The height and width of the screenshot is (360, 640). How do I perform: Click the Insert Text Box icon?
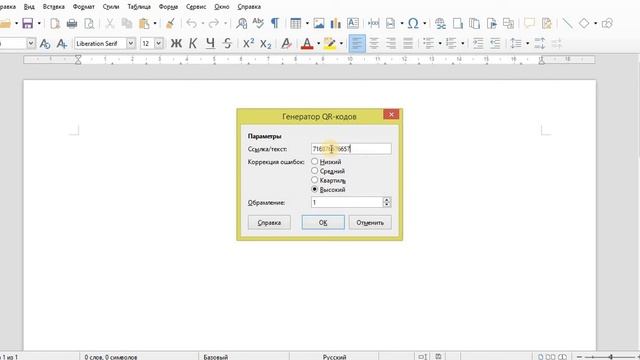[x=353, y=23]
